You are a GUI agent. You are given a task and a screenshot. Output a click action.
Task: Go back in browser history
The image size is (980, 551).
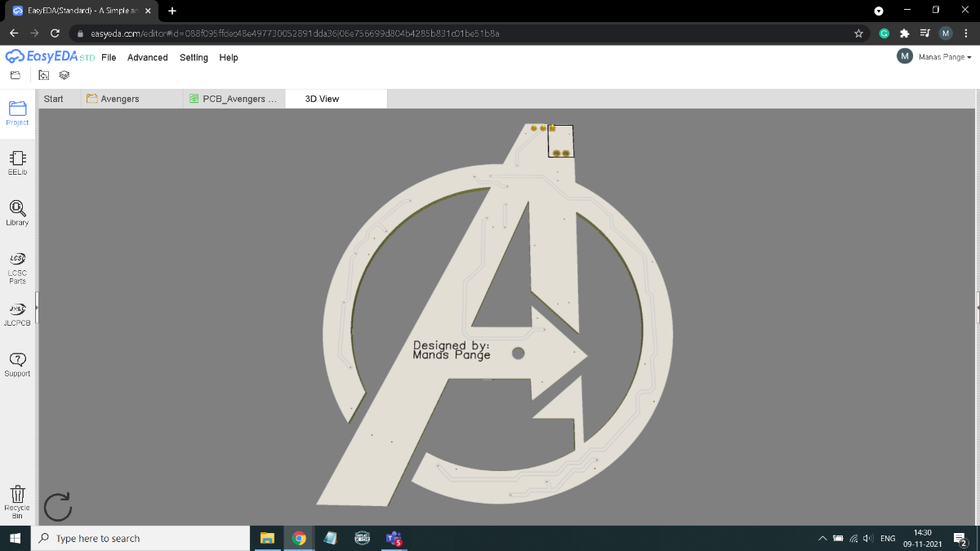pyautogui.click(x=14, y=33)
